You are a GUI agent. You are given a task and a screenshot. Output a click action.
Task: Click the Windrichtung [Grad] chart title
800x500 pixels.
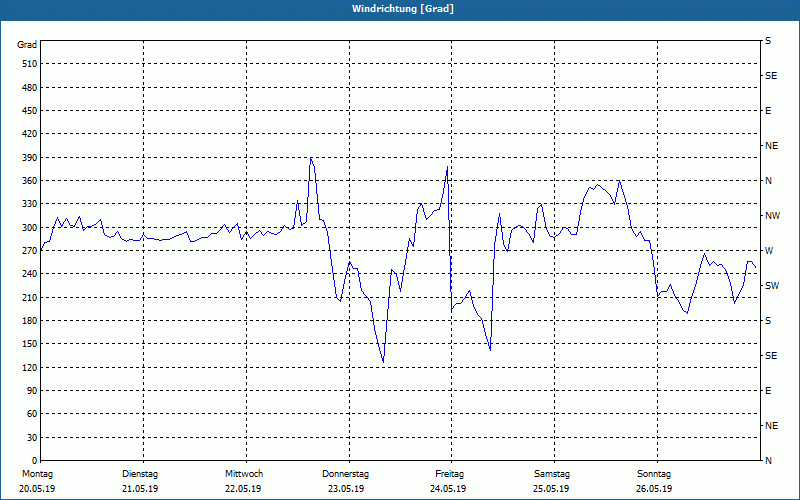pos(403,9)
